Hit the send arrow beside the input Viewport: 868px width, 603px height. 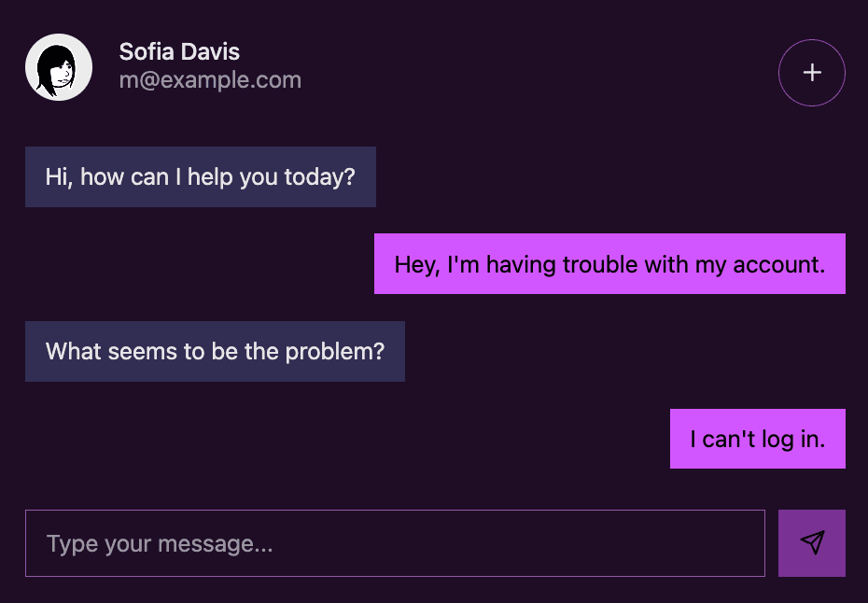812,543
